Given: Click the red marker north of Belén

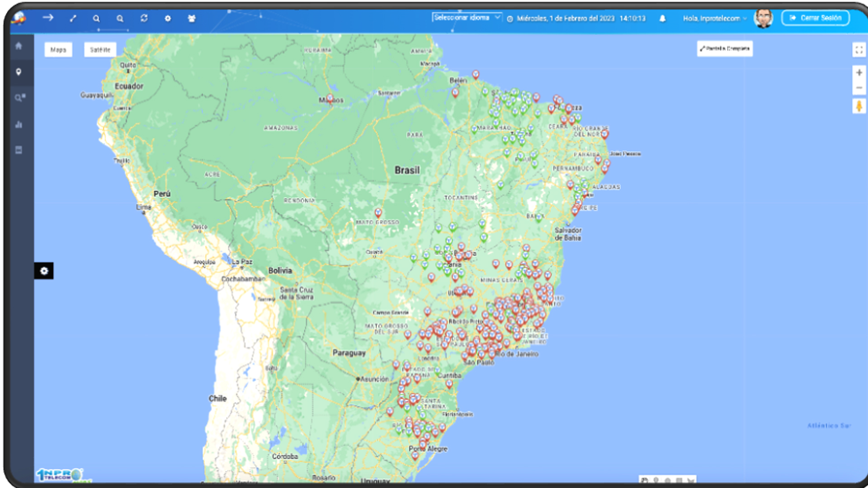Looking at the screenshot, I should pos(476,75).
